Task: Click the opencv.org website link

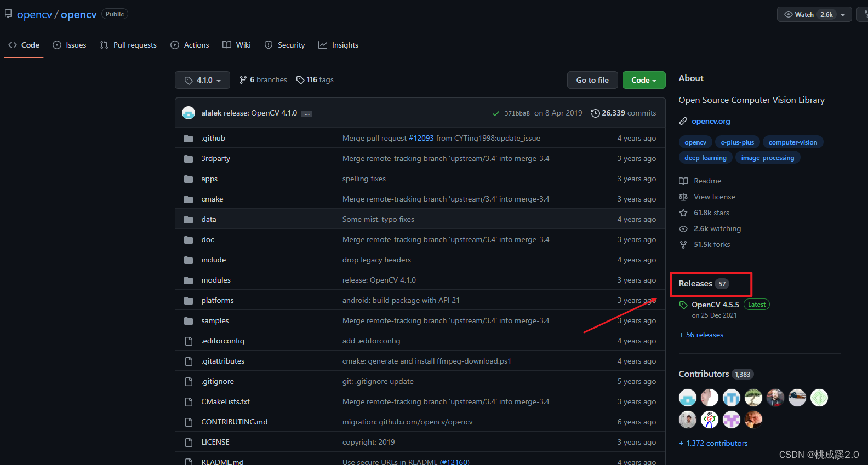Action: point(711,121)
